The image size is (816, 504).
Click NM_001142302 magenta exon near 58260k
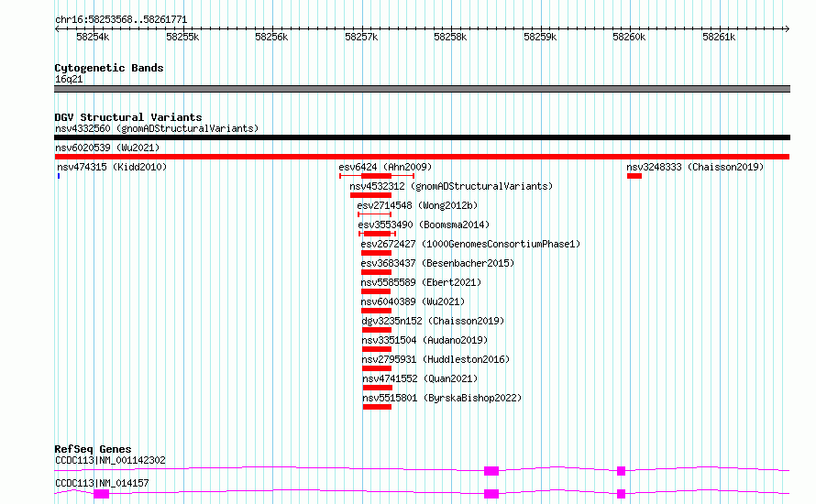(621, 471)
